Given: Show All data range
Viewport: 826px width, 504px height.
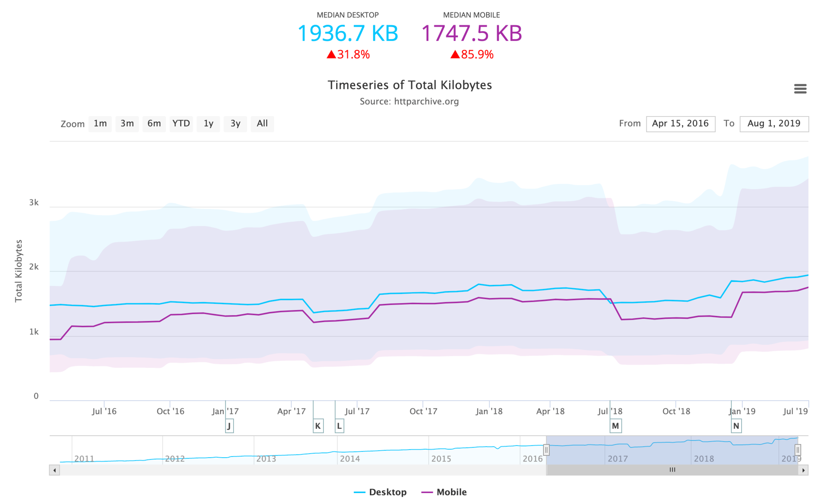Looking at the screenshot, I should [262, 124].
